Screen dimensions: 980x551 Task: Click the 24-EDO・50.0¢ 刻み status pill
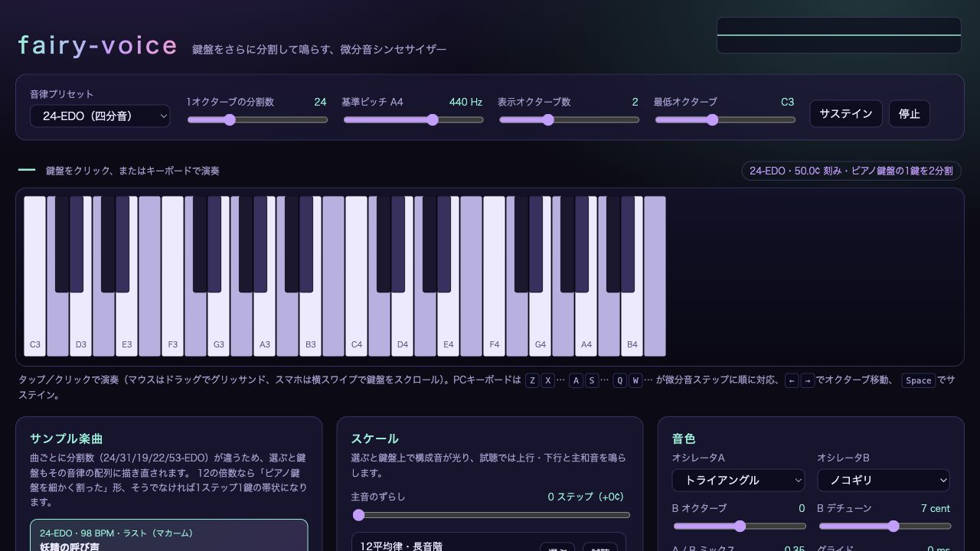(851, 171)
